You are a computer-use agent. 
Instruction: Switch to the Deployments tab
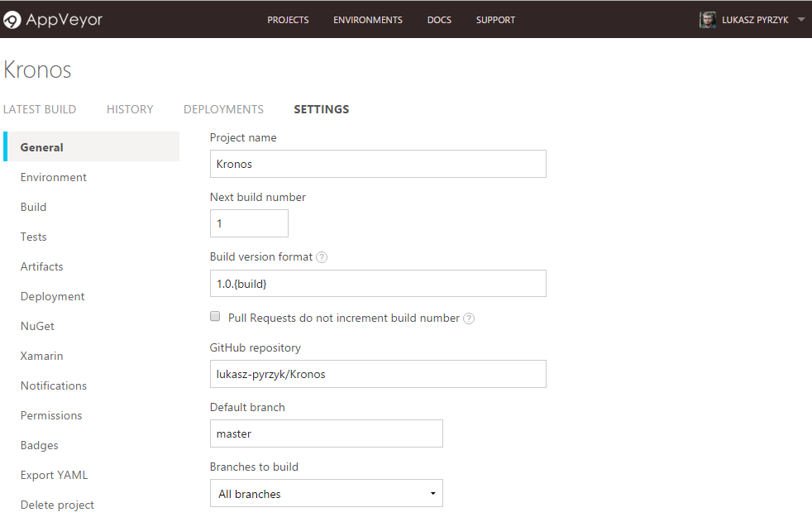(x=224, y=109)
